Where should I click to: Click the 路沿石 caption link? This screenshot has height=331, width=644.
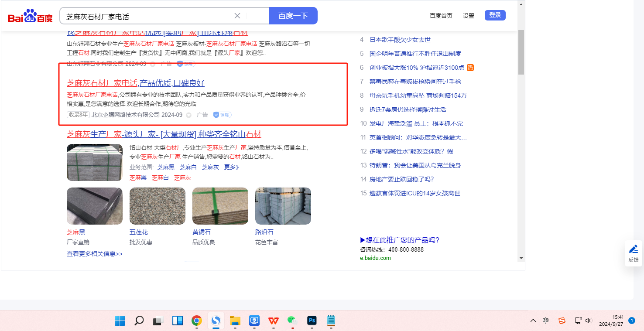coord(264,232)
